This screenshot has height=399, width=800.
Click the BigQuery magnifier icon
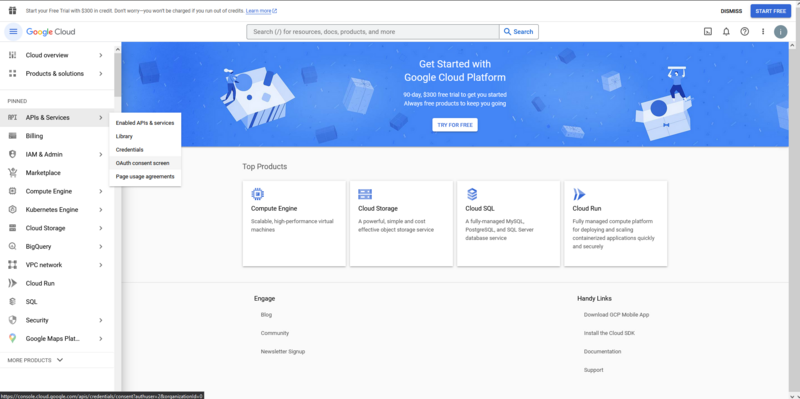coord(13,246)
